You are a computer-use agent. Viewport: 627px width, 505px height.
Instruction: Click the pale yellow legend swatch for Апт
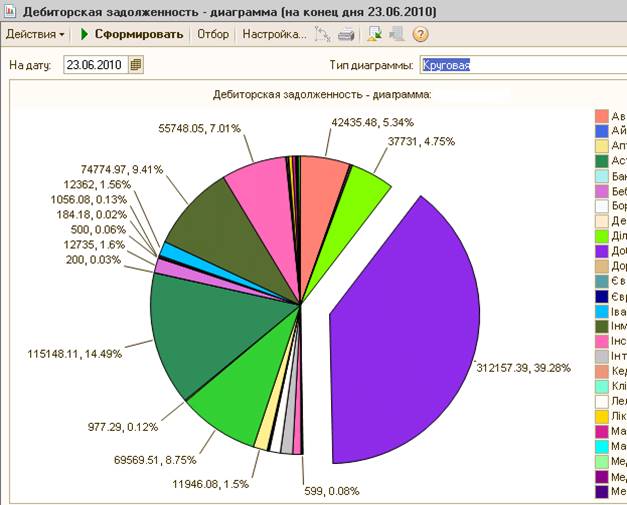(x=602, y=146)
